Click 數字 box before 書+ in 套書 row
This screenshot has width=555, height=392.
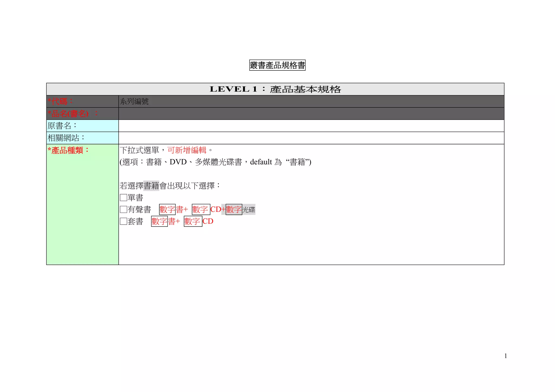pyautogui.click(x=159, y=221)
